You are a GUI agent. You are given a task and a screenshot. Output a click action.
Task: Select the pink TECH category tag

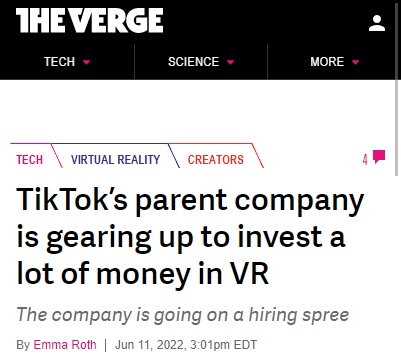coord(30,160)
